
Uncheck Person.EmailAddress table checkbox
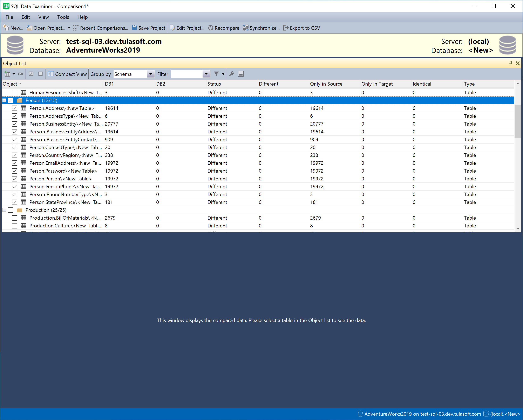[x=14, y=163]
